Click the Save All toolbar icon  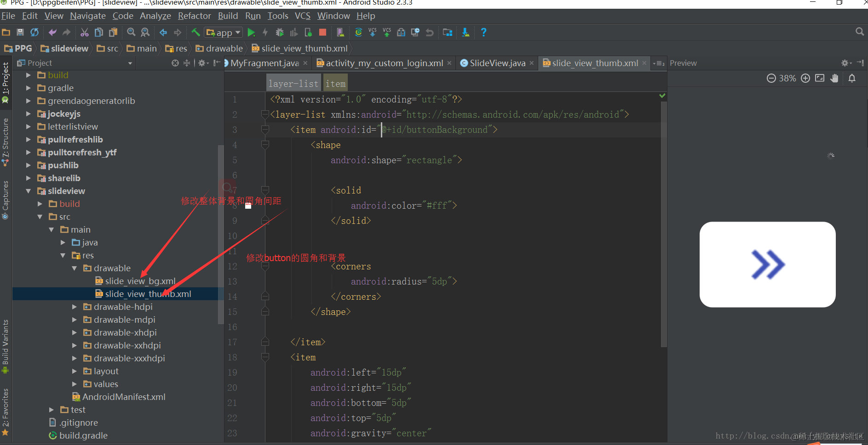click(x=20, y=32)
